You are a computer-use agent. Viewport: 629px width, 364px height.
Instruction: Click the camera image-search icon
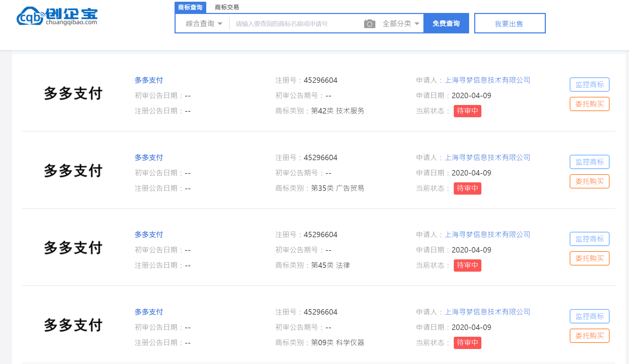370,24
